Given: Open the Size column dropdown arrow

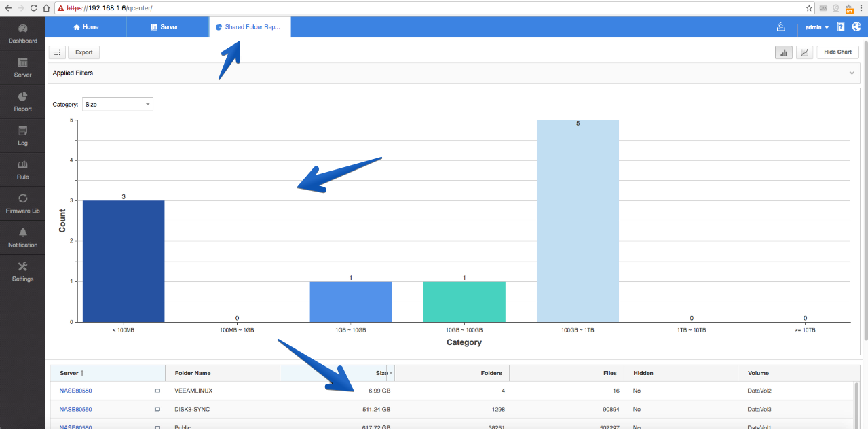Looking at the screenshot, I should [390, 373].
